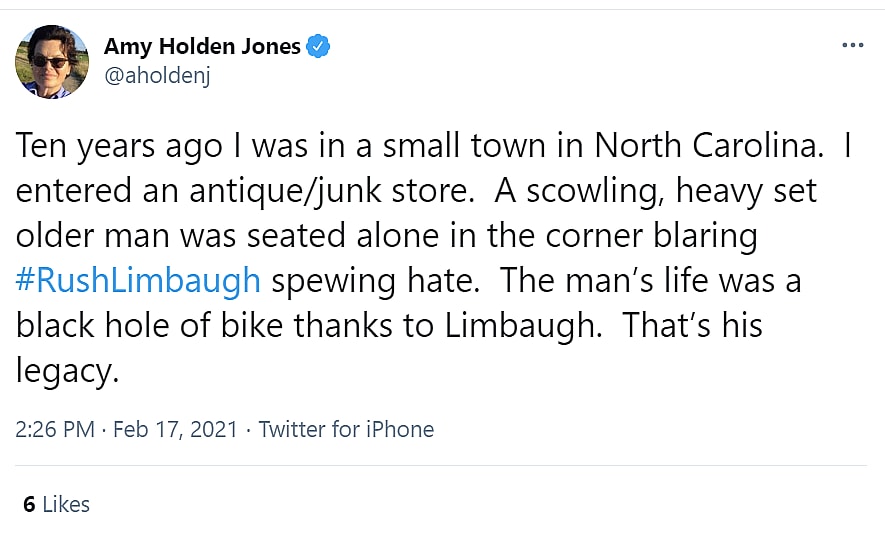Click the final word "legacy."
The width and height of the screenshot is (885, 534).
coord(68,370)
